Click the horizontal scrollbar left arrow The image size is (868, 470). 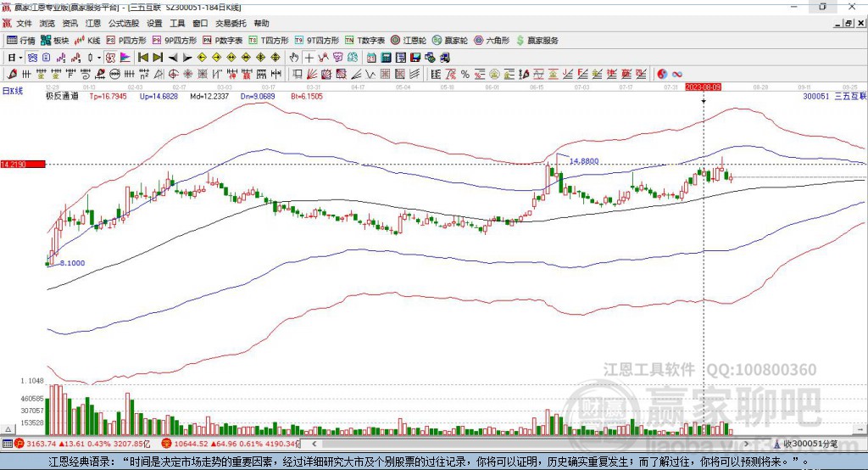(314, 444)
